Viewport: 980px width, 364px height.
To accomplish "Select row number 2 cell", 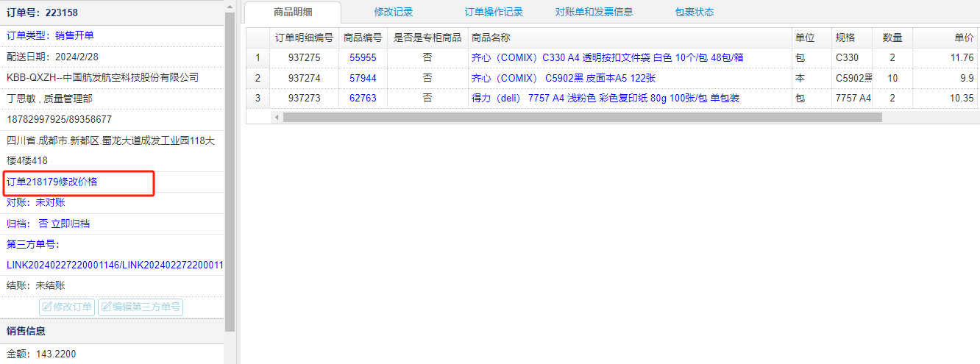I will [258, 78].
